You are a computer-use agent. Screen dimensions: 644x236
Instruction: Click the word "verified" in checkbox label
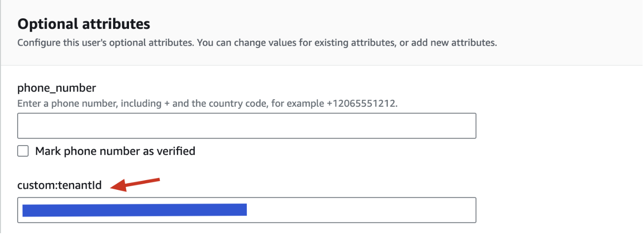point(178,151)
